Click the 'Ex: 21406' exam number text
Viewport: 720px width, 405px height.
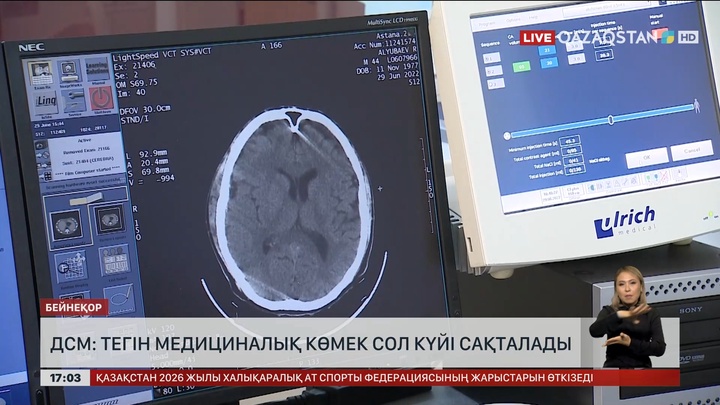pos(134,66)
